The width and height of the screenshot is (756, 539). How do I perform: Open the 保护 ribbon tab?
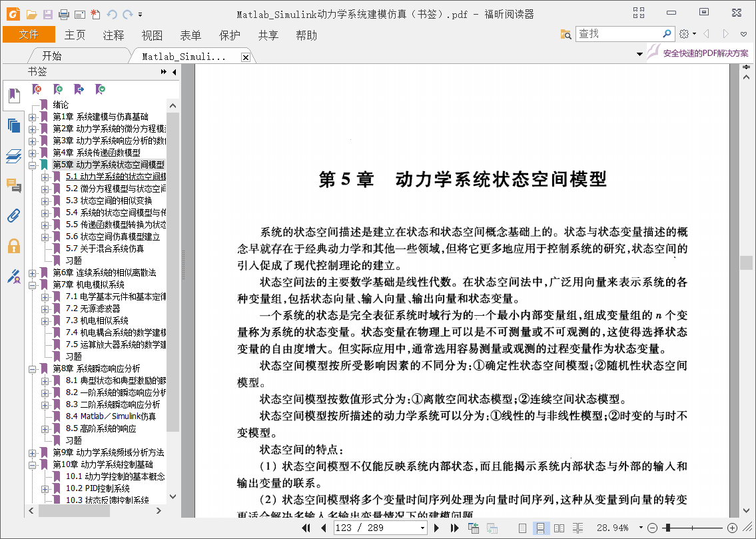230,35
